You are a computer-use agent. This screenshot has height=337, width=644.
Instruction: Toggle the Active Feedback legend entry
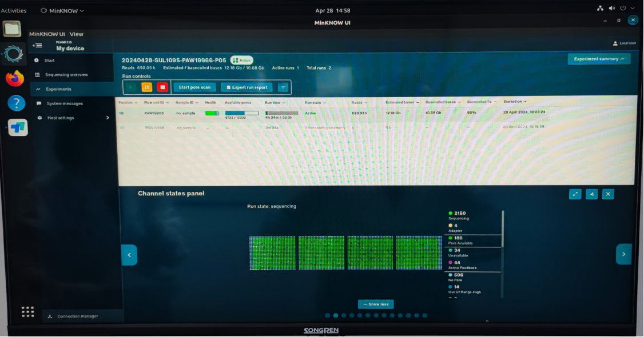click(x=462, y=265)
